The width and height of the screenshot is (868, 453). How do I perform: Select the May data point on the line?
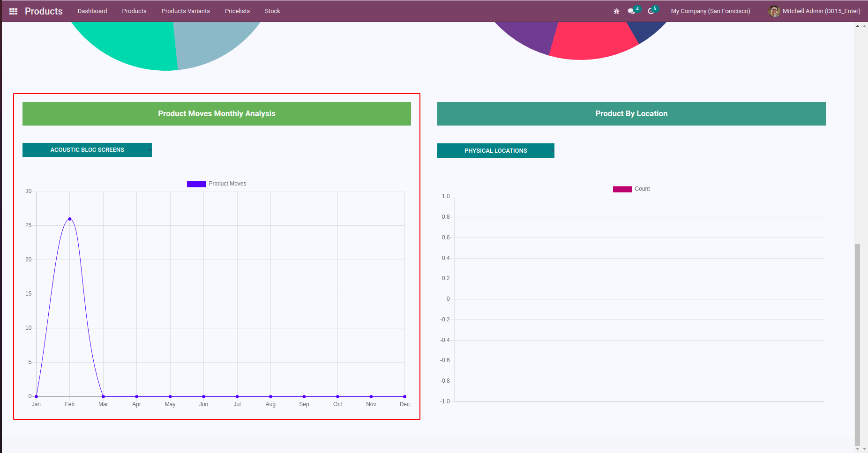click(x=170, y=396)
